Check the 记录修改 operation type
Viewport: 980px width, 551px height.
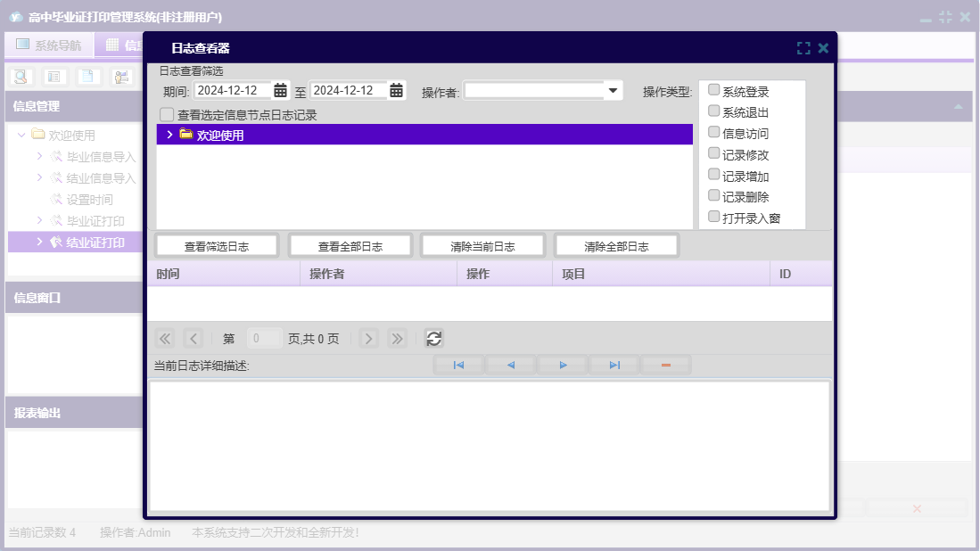click(x=713, y=153)
